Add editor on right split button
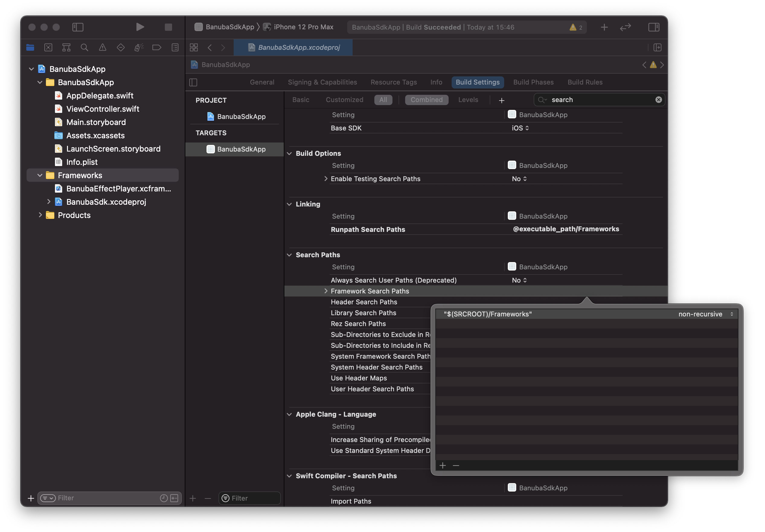 657,47
